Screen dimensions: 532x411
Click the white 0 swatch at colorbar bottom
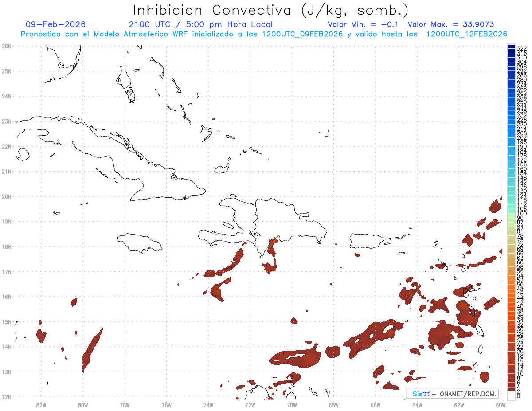pos(512,395)
